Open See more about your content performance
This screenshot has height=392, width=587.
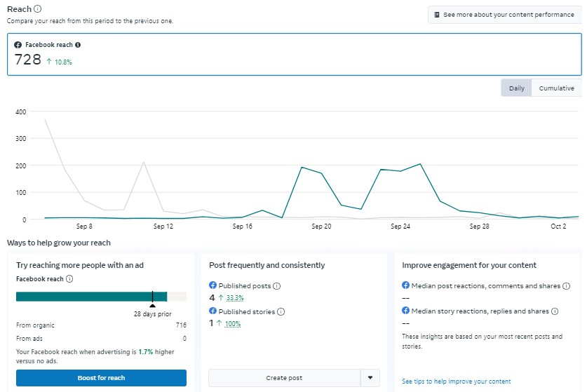click(x=504, y=15)
